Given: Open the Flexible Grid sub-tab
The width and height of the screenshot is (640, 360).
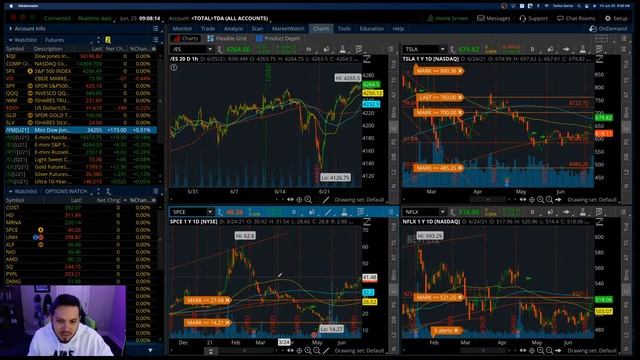Looking at the screenshot, I should click(x=227, y=38).
